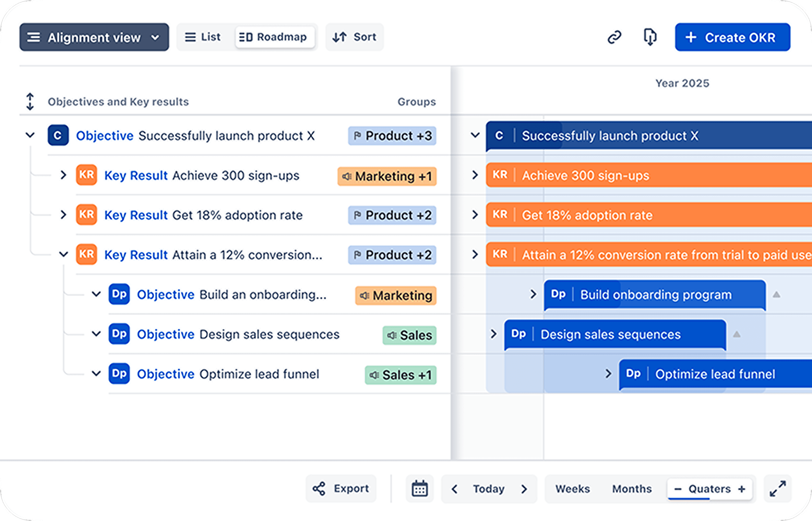The height and width of the screenshot is (521, 812).
Task: Expand Achieve 300 sign-ups roadmap bar chevron
Action: [x=475, y=175]
